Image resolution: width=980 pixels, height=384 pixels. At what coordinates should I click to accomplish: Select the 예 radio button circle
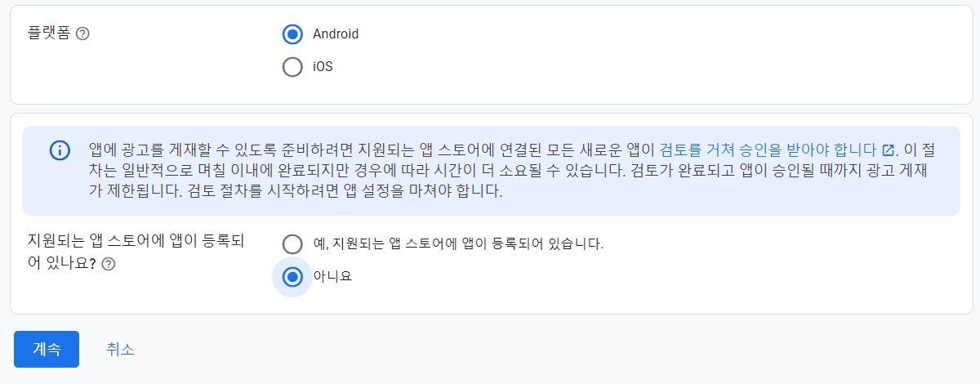pyautogui.click(x=292, y=243)
